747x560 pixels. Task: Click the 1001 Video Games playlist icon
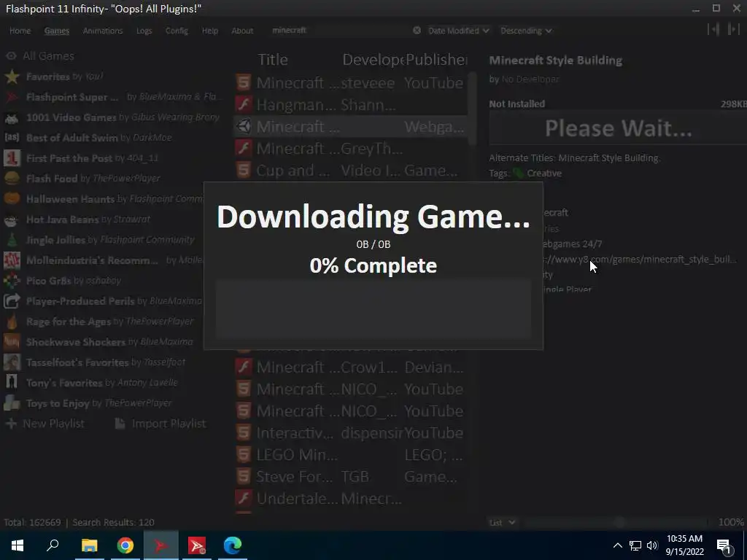(12, 117)
